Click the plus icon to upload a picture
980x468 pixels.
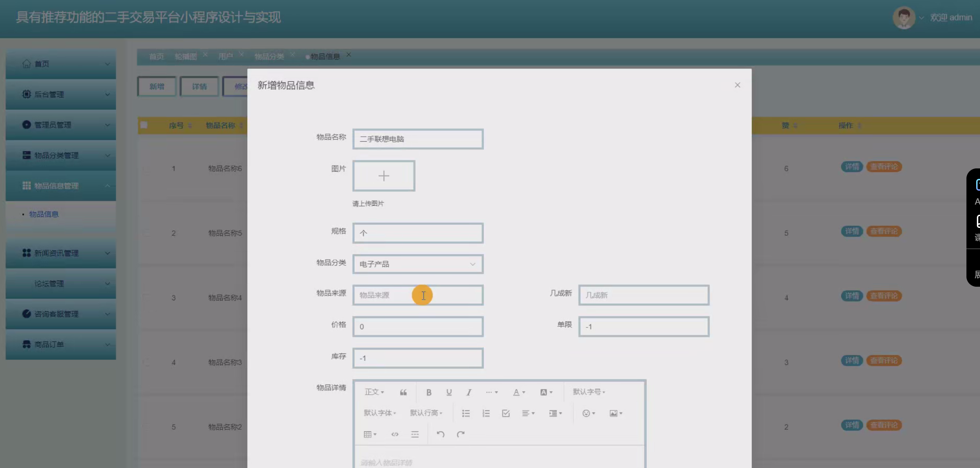pyautogui.click(x=384, y=176)
